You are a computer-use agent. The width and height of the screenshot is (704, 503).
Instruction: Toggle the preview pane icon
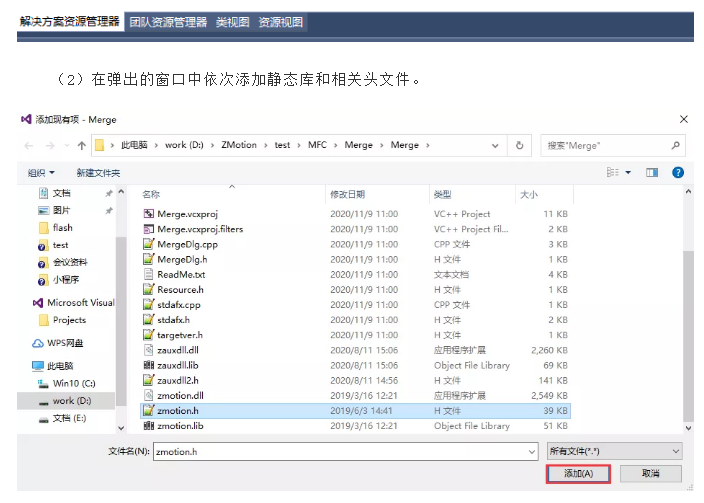point(652,172)
